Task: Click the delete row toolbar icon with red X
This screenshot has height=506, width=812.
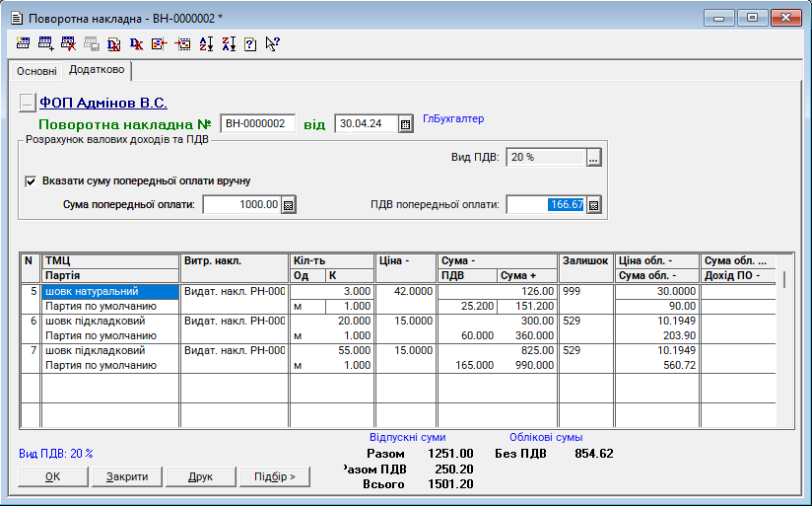Action: tap(68, 43)
